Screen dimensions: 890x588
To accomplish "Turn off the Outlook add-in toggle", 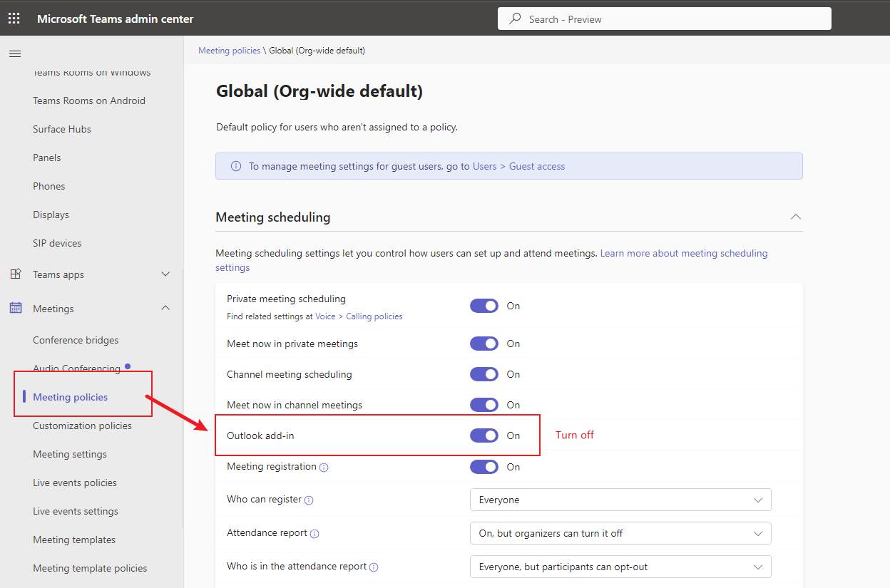I will [x=484, y=435].
